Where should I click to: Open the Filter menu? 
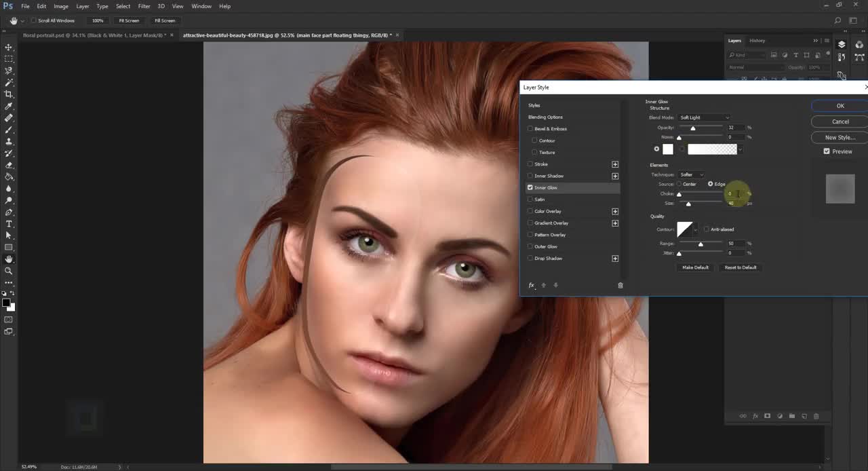(144, 6)
